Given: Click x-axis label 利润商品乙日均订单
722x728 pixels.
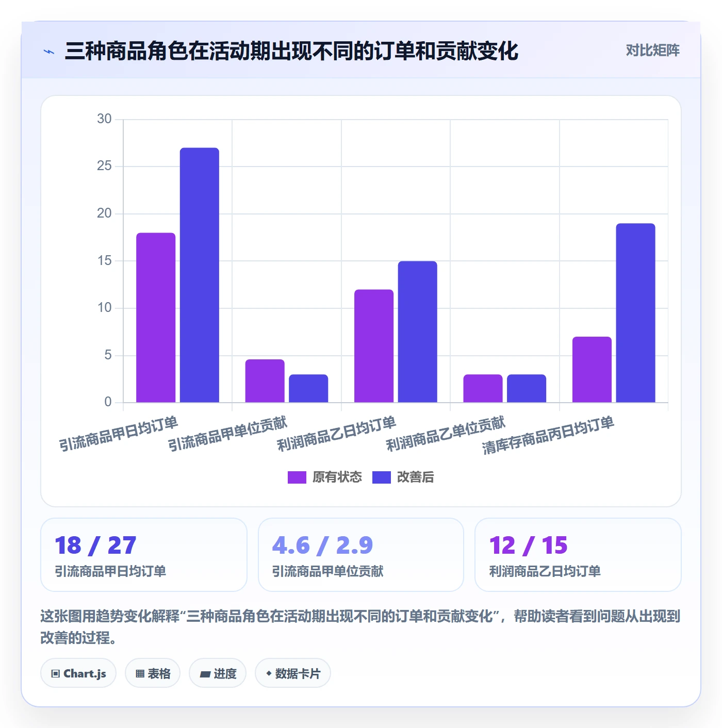Looking at the screenshot, I should coord(337,434).
